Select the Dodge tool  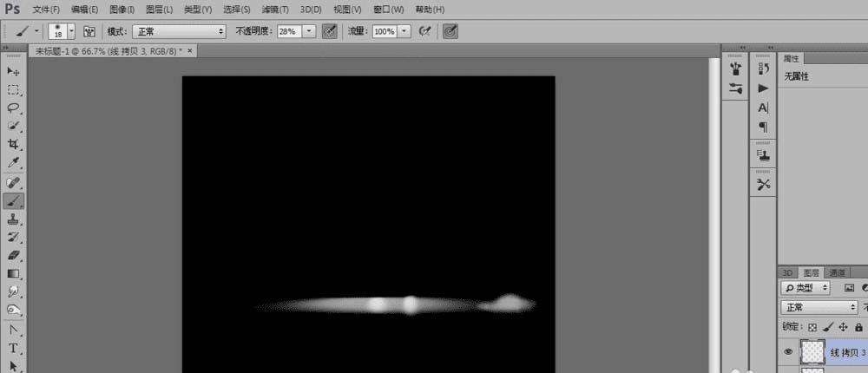(13, 310)
